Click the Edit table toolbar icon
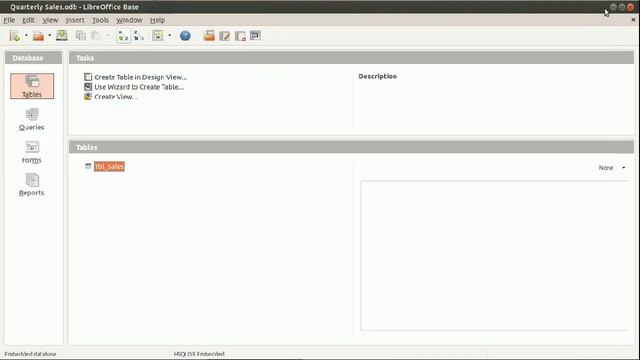 click(x=224, y=36)
